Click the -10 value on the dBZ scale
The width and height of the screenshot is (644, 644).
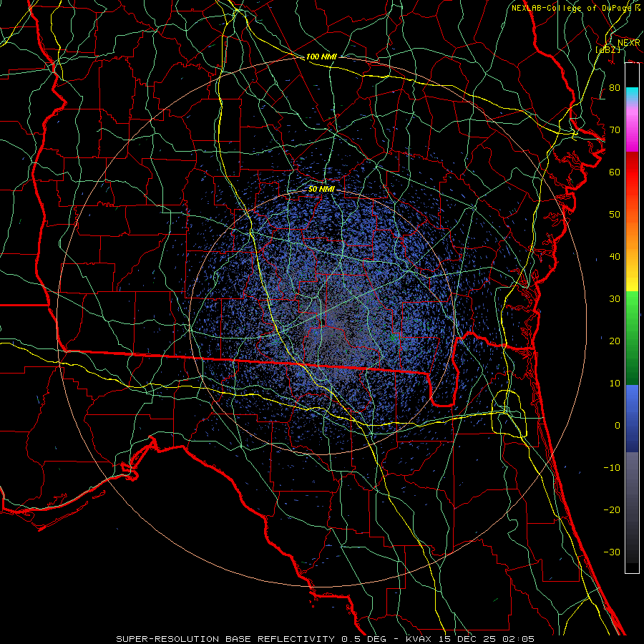pos(612,468)
